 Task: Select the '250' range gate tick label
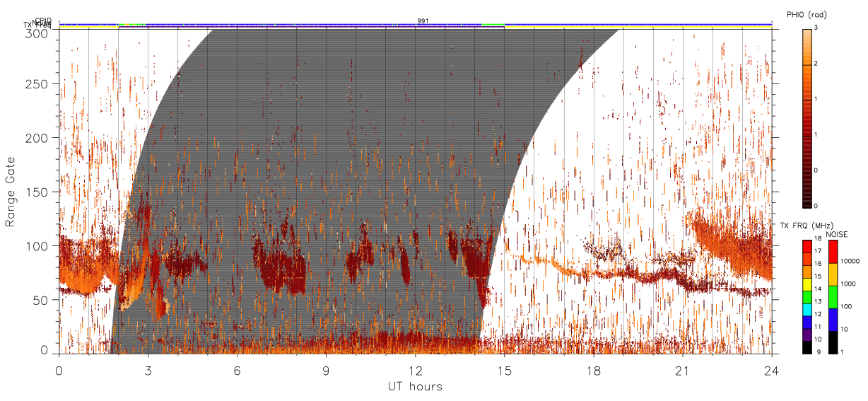coord(37,84)
